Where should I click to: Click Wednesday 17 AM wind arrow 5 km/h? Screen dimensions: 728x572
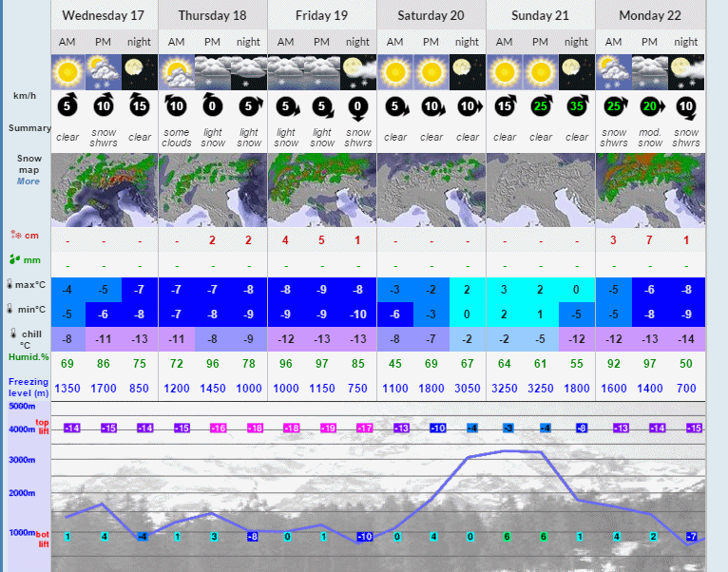(x=67, y=106)
